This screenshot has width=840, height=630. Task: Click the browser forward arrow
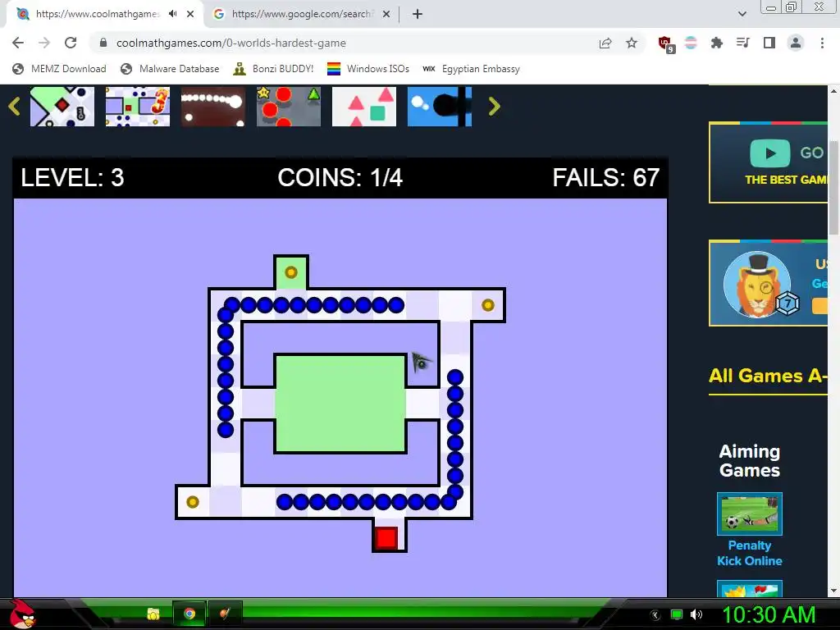tap(44, 43)
